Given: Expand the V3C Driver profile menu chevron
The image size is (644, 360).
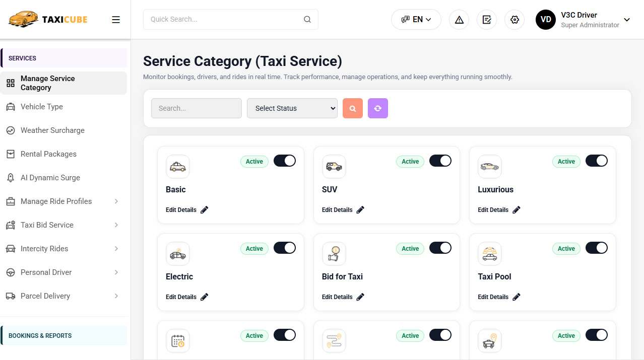Looking at the screenshot, I should click(x=627, y=20).
